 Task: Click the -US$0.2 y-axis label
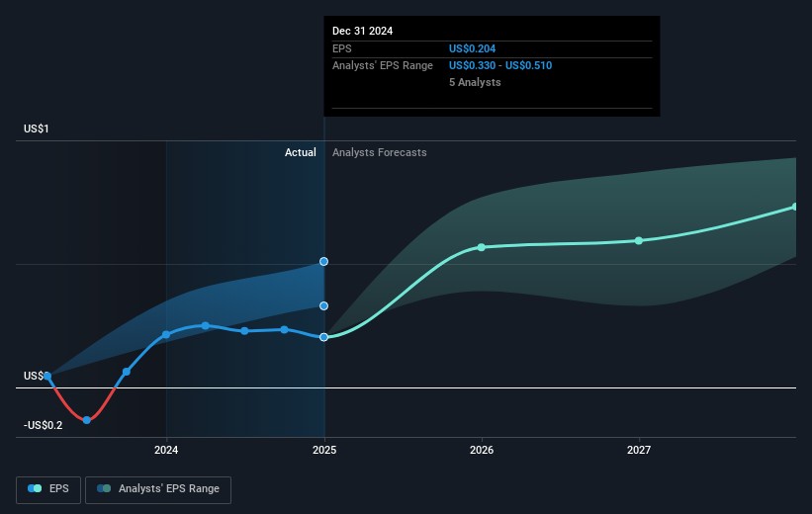coord(45,425)
